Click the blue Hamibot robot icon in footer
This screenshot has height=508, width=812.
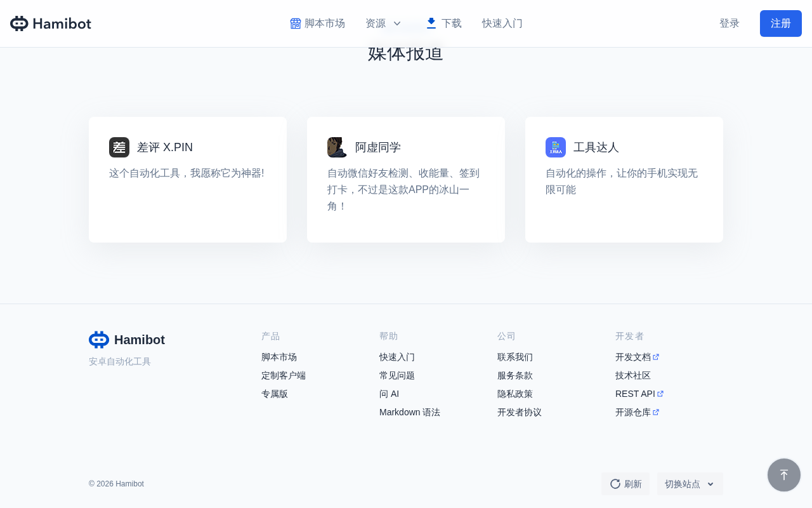coord(99,340)
